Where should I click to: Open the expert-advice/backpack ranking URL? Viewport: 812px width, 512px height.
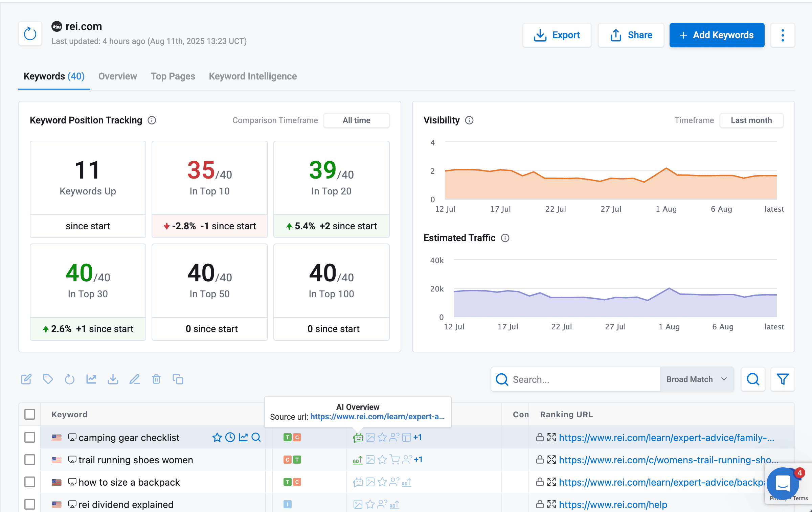pyautogui.click(x=662, y=482)
